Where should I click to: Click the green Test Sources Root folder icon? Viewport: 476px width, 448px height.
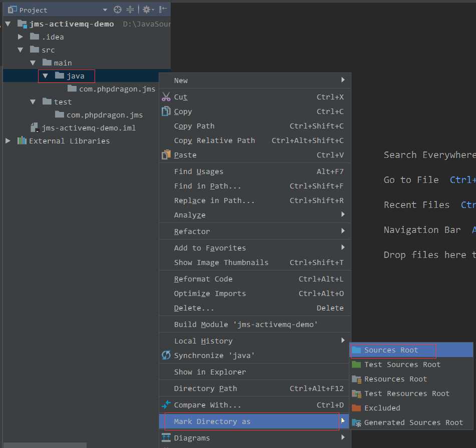tap(356, 364)
